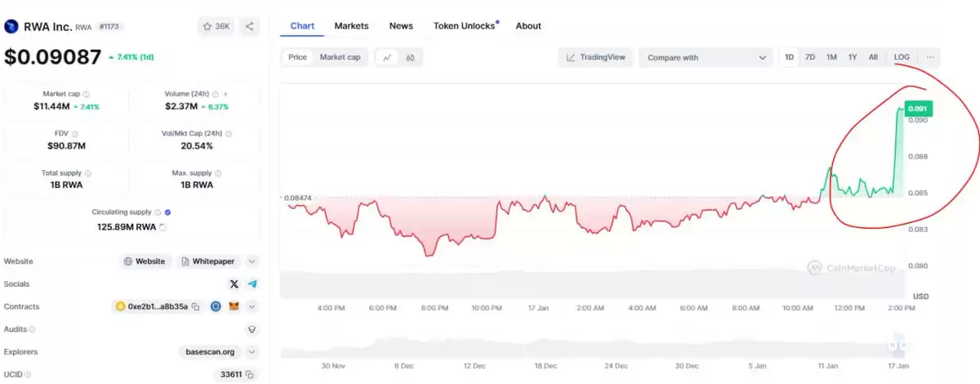
Task: Open the Telegram social link
Action: [x=252, y=284]
